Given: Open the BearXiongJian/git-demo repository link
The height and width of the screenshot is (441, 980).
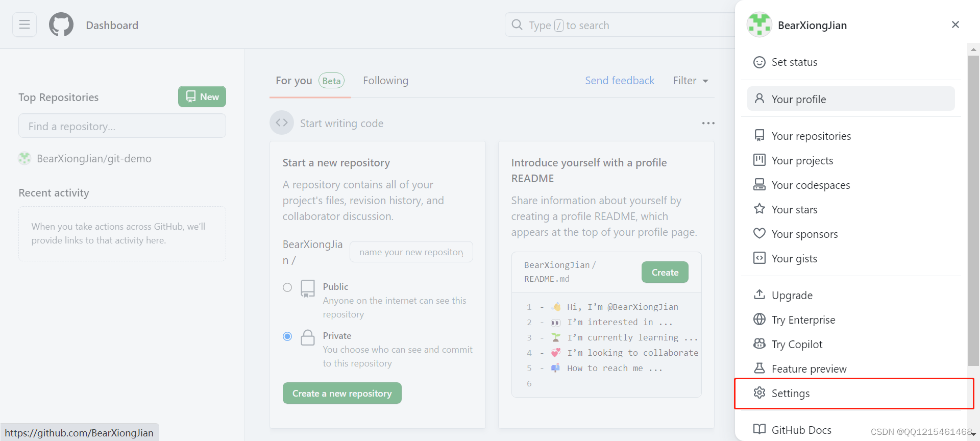Looking at the screenshot, I should (x=94, y=158).
